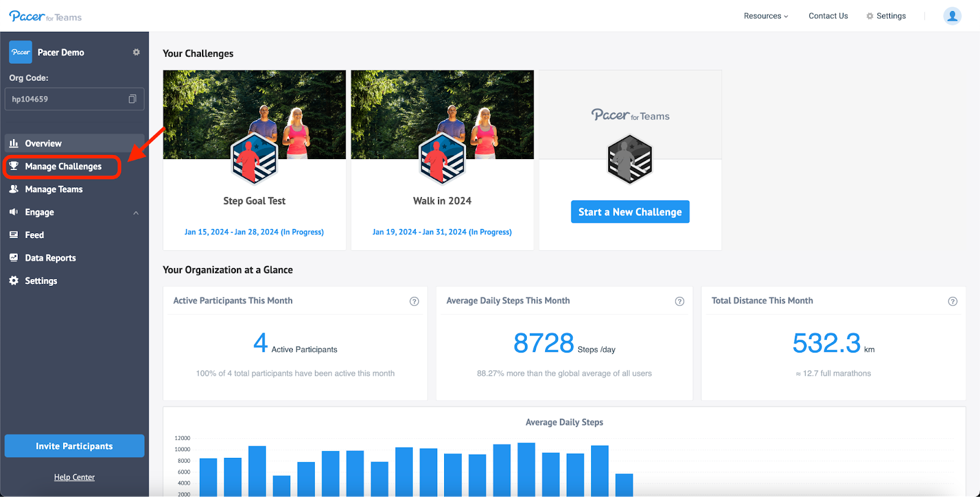Click the 100% of 4 participants text
This screenshot has width=980, height=497.
[x=295, y=373]
